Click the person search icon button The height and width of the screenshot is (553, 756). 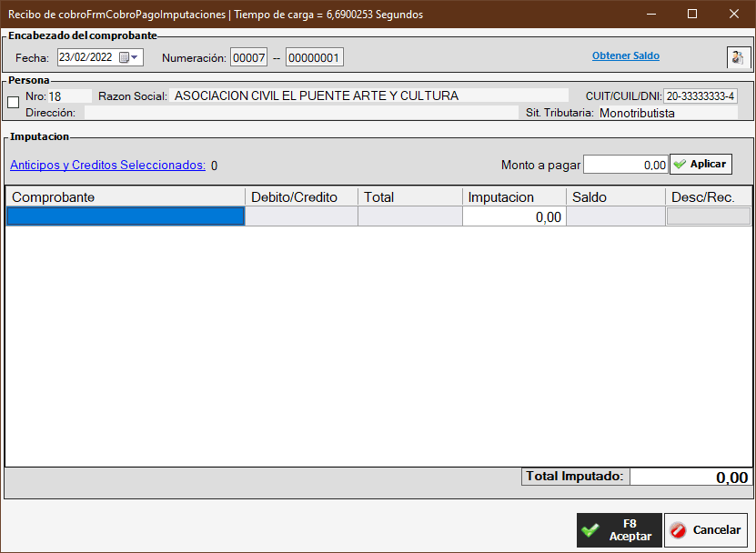739,57
